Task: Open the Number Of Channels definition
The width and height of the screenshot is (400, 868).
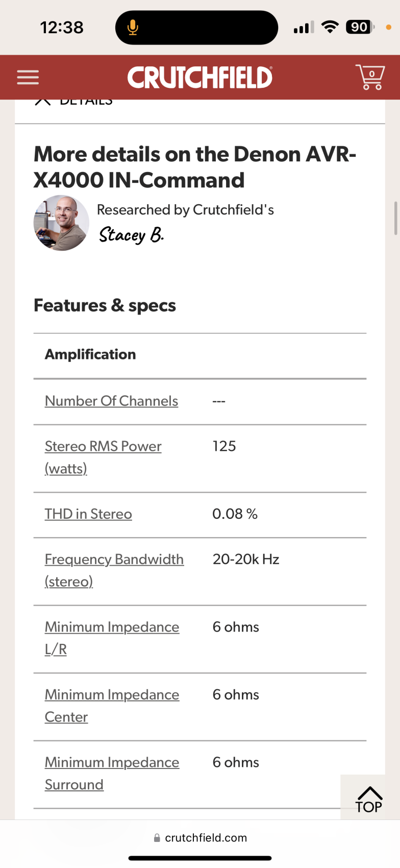Action: pyautogui.click(x=111, y=401)
